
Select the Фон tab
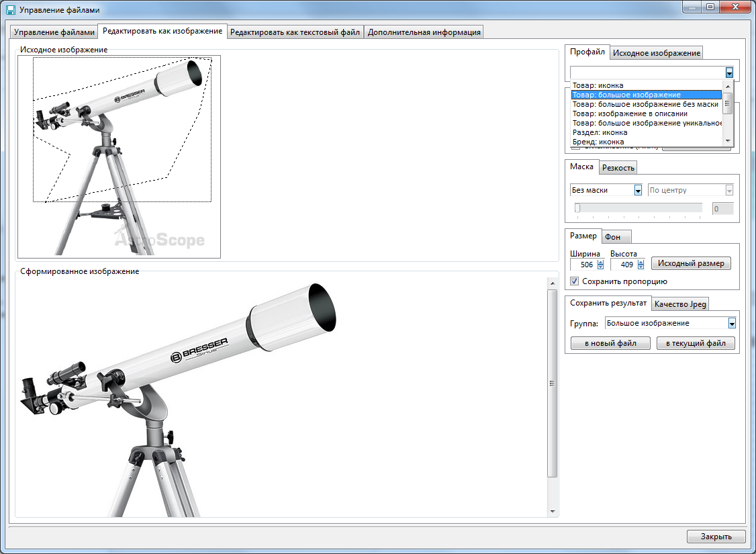click(616, 237)
